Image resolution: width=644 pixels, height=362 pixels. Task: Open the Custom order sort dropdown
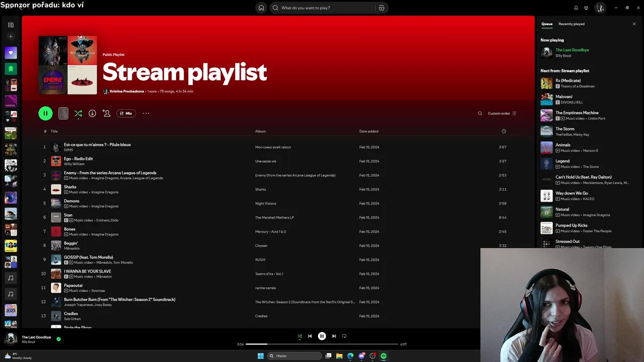502,114
